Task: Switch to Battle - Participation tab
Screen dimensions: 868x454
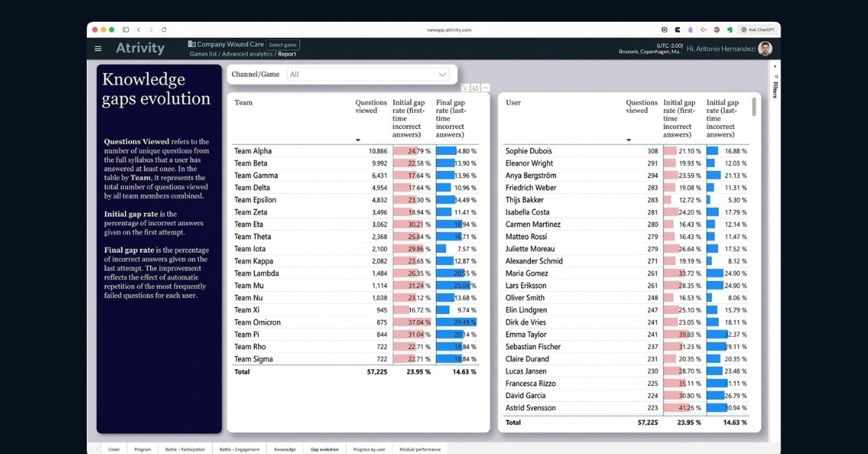Action: (185, 449)
